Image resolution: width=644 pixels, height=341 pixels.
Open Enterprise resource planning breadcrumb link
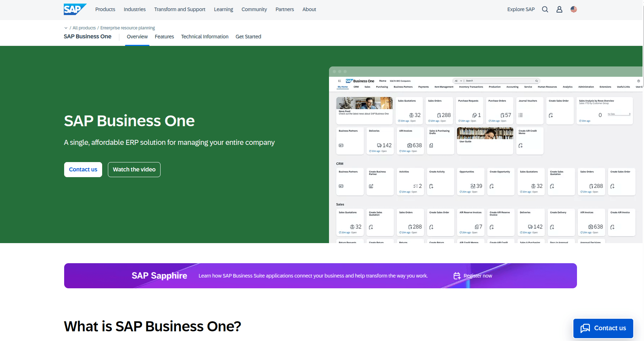point(128,28)
